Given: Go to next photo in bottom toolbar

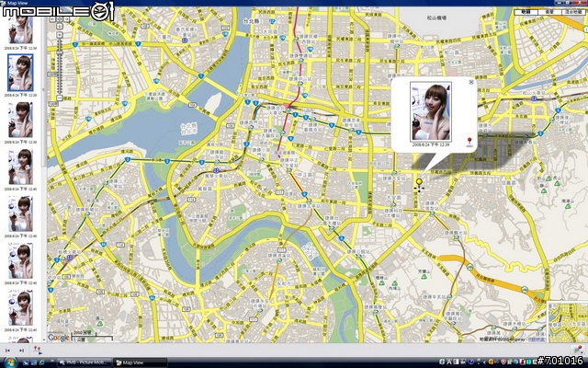Looking at the screenshot, I should pos(21,351).
